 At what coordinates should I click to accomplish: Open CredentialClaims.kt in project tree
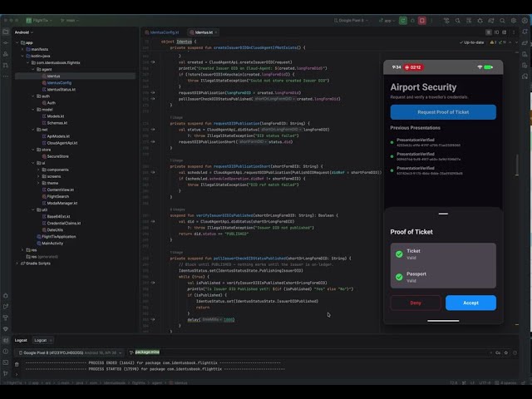pyautogui.click(x=64, y=223)
